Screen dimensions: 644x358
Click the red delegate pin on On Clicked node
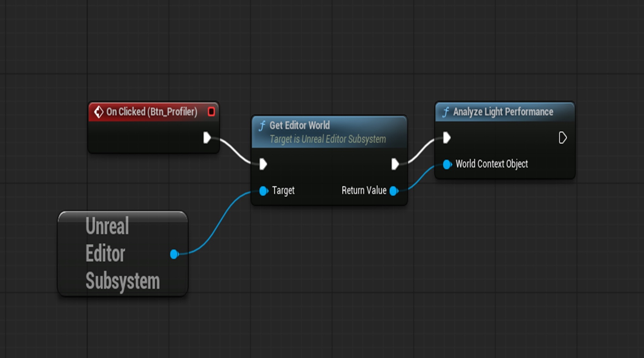(x=211, y=111)
